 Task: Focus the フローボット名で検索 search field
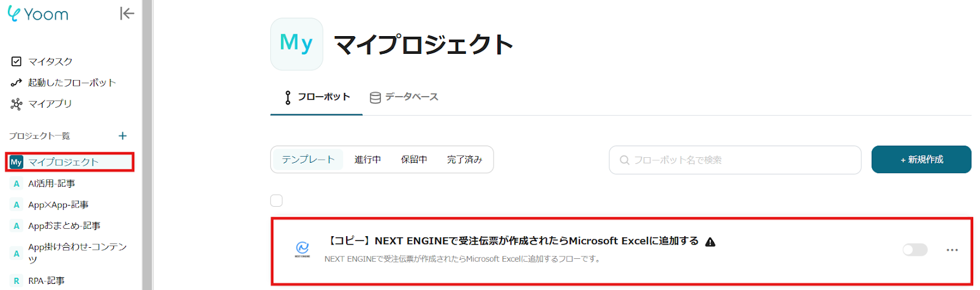[x=735, y=160]
